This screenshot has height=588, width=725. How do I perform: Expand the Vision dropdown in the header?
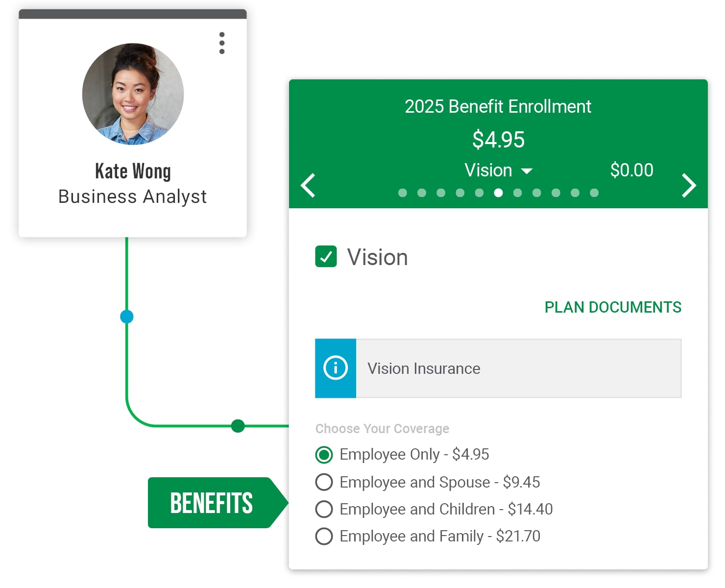[x=498, y=171]
